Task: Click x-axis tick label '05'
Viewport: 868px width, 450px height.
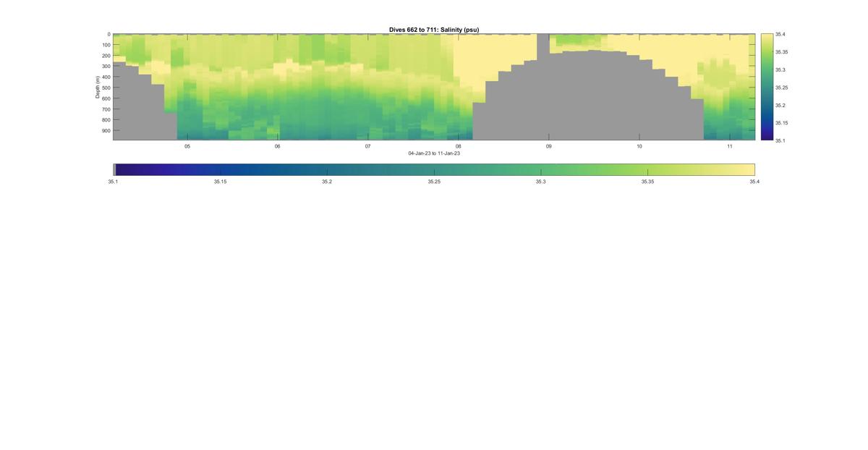Action: 187,146
